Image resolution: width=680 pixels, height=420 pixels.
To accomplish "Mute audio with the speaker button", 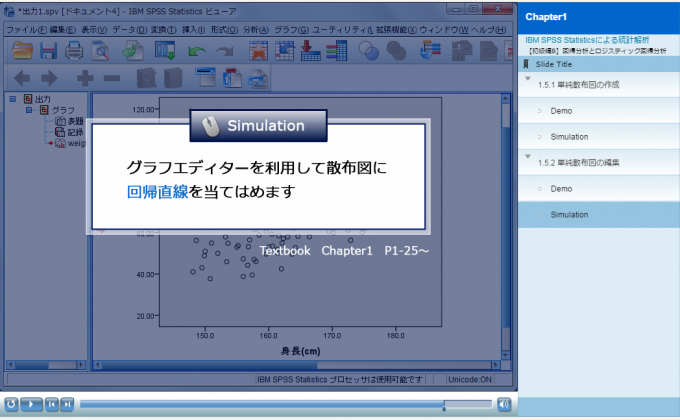I will pos(504,404).
